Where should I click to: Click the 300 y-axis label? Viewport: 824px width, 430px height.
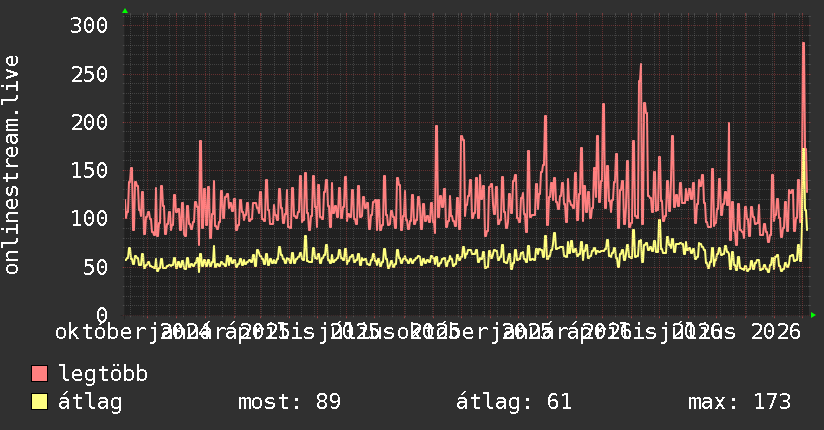tap(89, 25)
